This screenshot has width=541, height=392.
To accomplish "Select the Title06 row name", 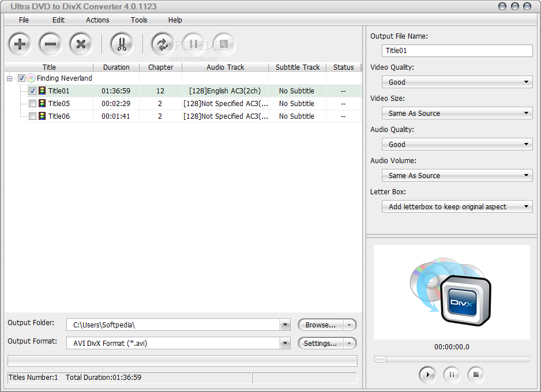I will coord(59,116).
